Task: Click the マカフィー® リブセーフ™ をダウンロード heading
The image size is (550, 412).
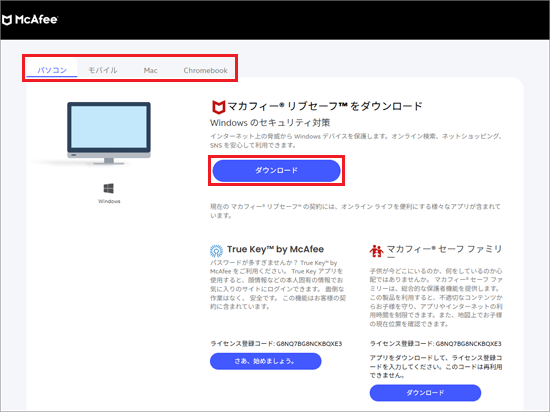Action: (x=325, y=106)
